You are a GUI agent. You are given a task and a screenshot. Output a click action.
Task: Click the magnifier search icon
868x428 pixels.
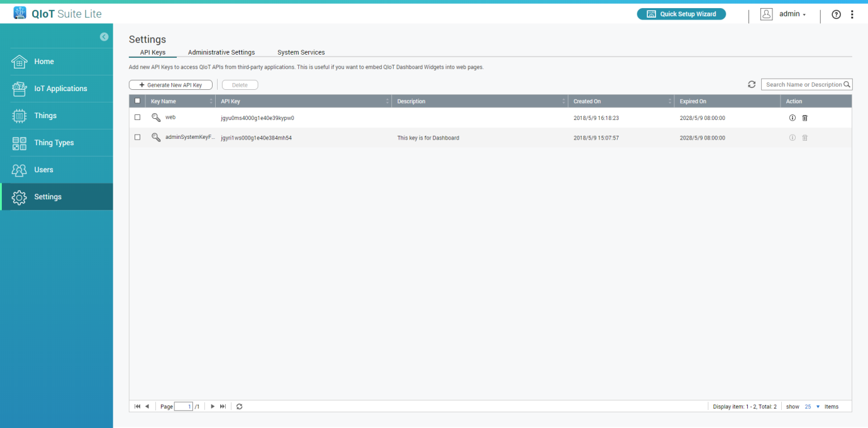847,84
